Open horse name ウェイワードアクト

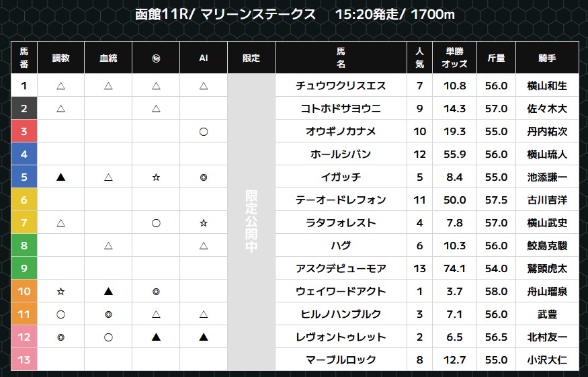[x=341, y=292]
